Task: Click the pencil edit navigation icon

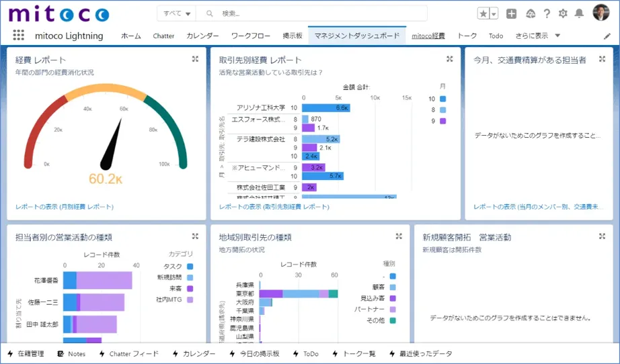Action: [x=607, y=36]
